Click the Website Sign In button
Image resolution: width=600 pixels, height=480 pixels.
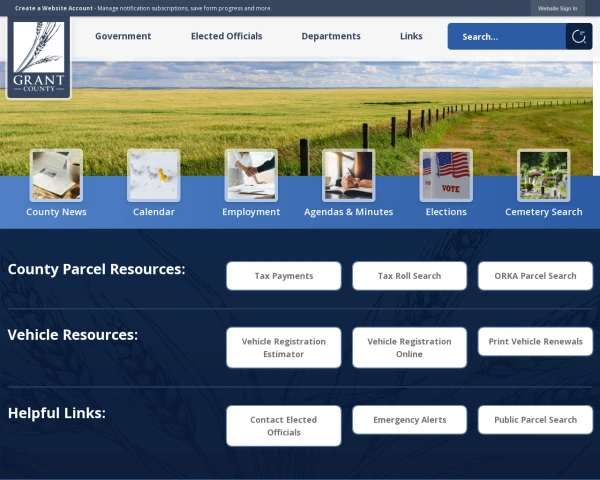[x=557, y=8]
